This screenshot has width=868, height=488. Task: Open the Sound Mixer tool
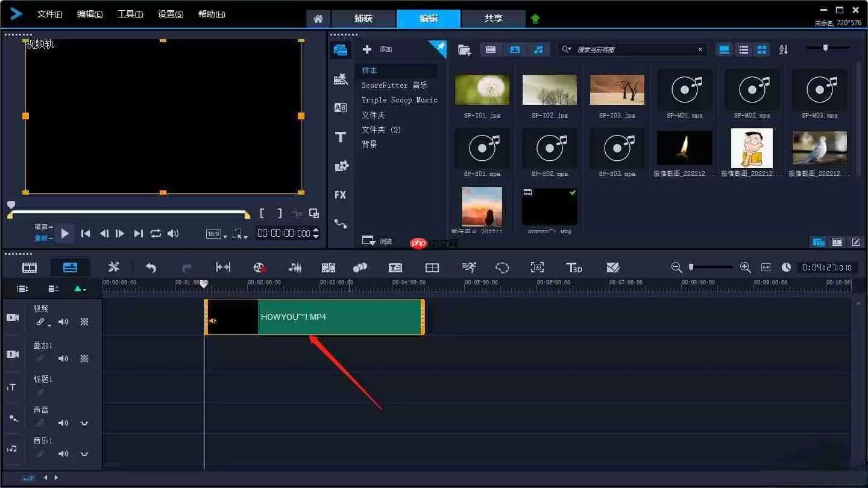(295, 267)
